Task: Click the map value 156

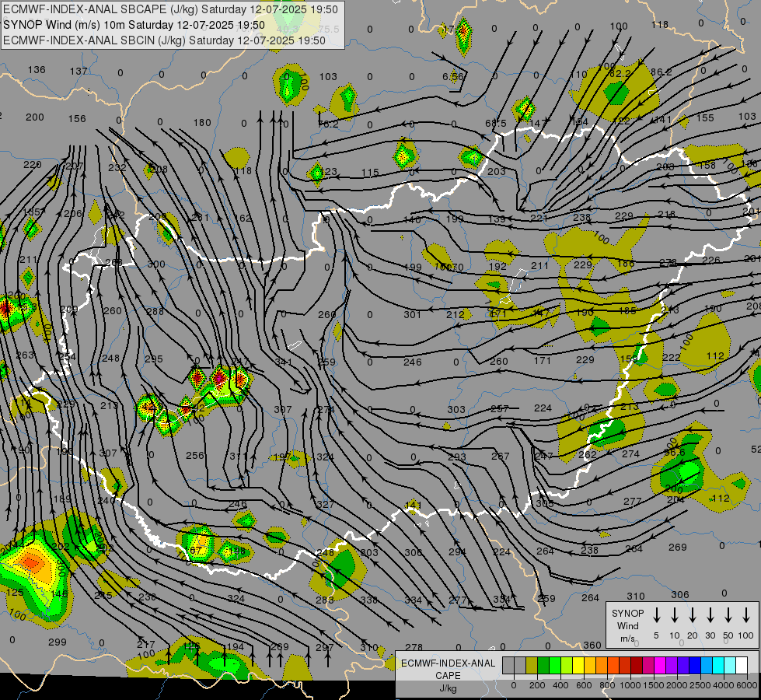Action: 77,118
